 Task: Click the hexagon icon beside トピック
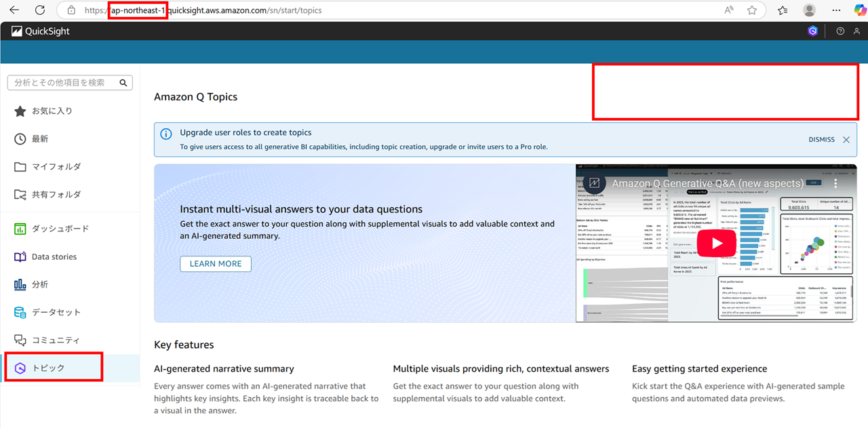pos(20,368)
